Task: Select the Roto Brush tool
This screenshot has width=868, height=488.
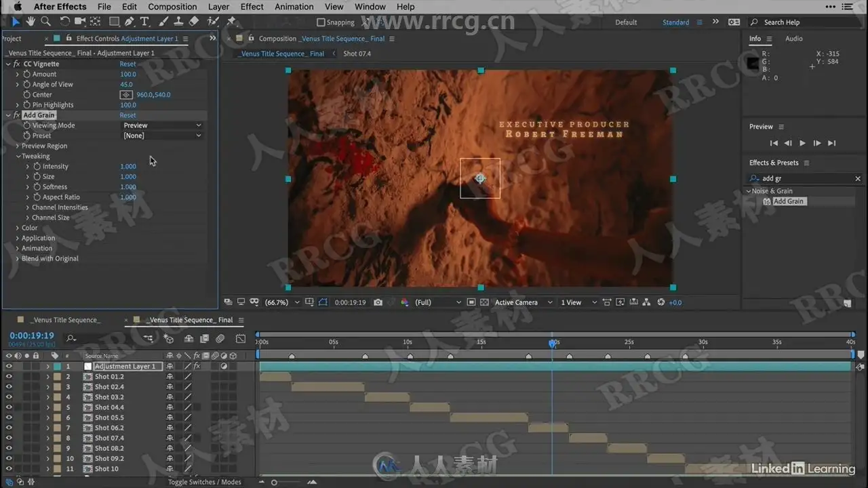Action: 212,22
